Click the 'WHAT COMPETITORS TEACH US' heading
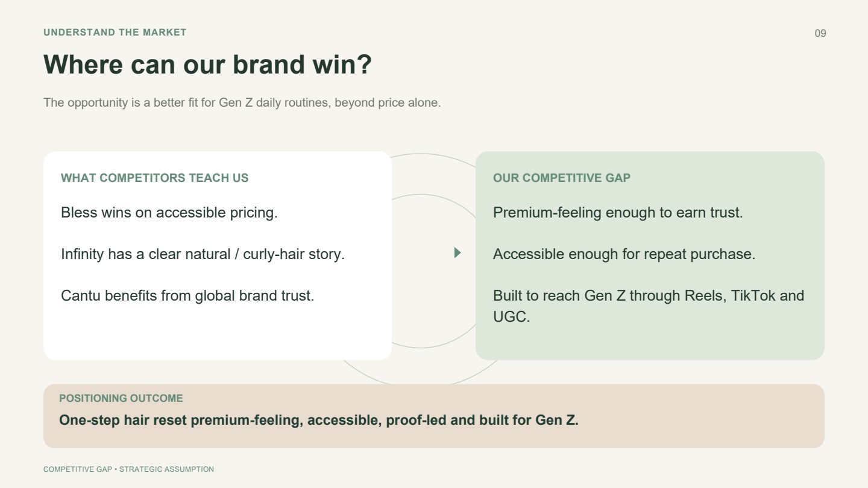 click(x=155, y=178)
